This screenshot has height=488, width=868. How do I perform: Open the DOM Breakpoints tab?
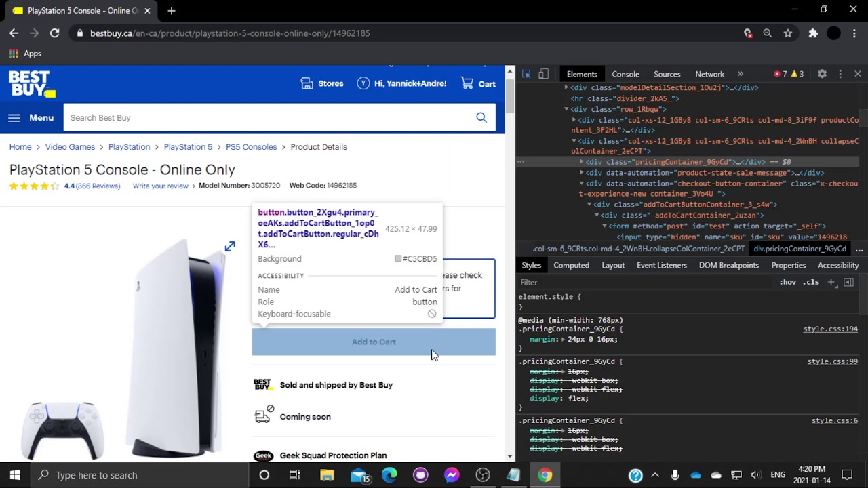[x=729, y=265]
